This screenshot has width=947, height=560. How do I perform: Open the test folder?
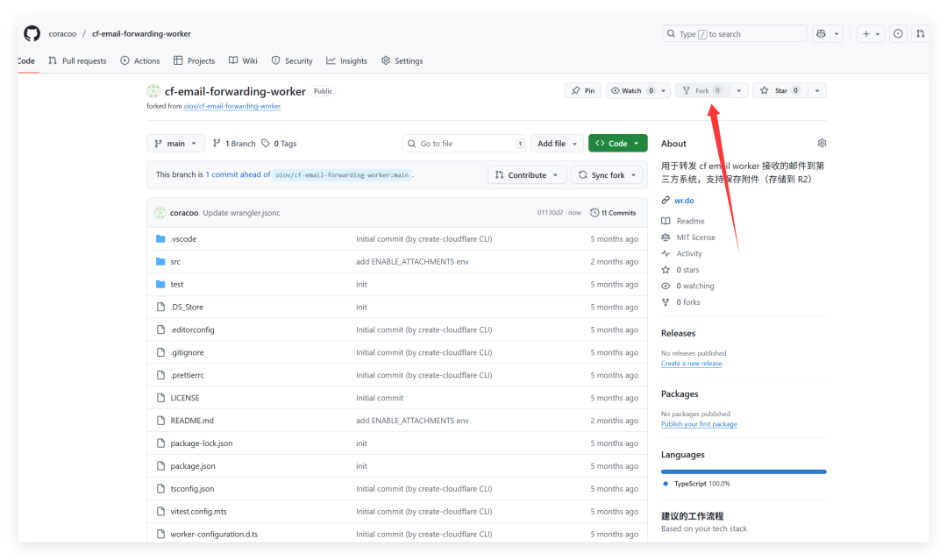[177, 284]
